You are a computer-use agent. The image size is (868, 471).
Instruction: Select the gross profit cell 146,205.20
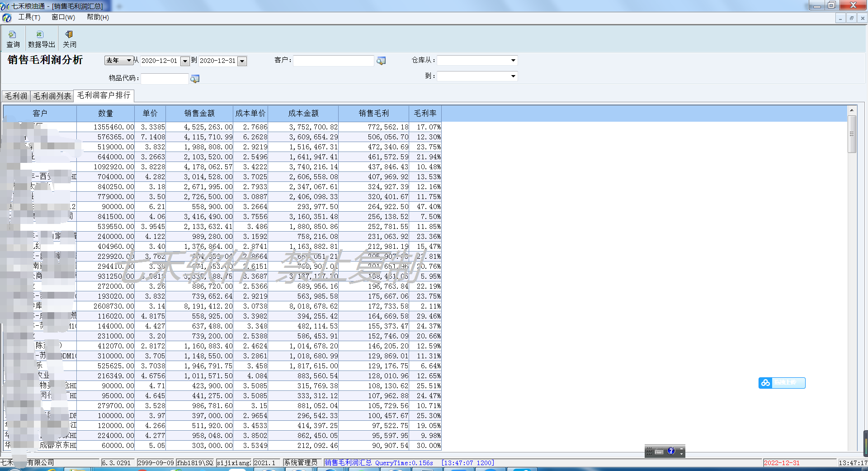click(x=374, y=346)
